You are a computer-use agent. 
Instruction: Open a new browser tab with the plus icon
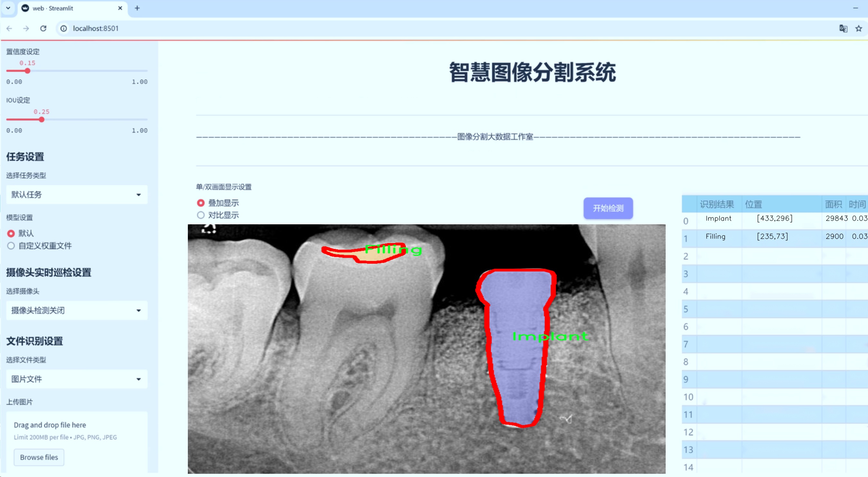click(x=137, y=8)
